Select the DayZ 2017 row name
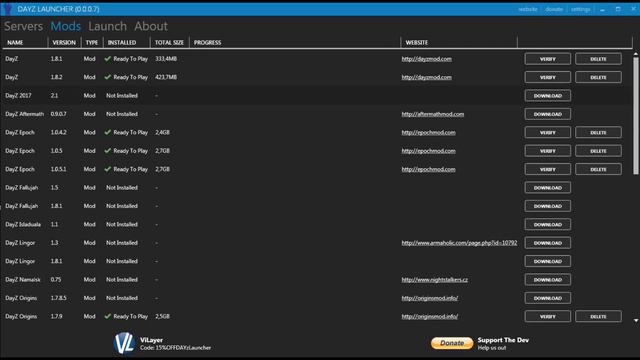Image resolution: width=640 pixels, height=360 pixels. click(18, 96)
